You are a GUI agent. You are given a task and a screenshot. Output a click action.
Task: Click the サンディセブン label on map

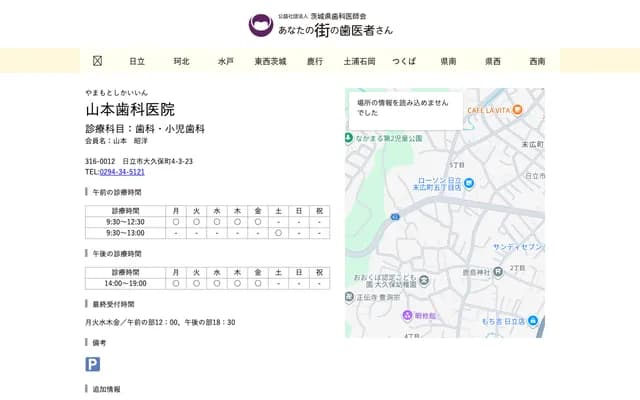[x=517, y=247]
